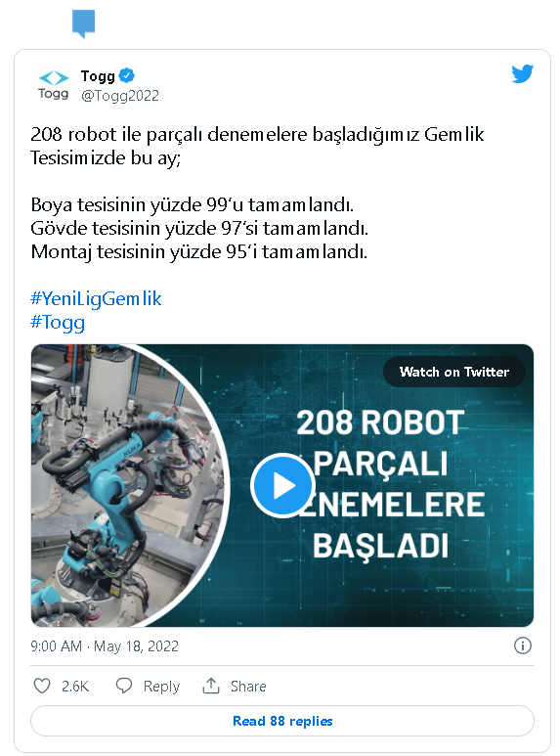This screenshot has height=756, width=560.
Task: Open the #Togg hashtag link
Action: pyautogui.click(x=58, y=323)
